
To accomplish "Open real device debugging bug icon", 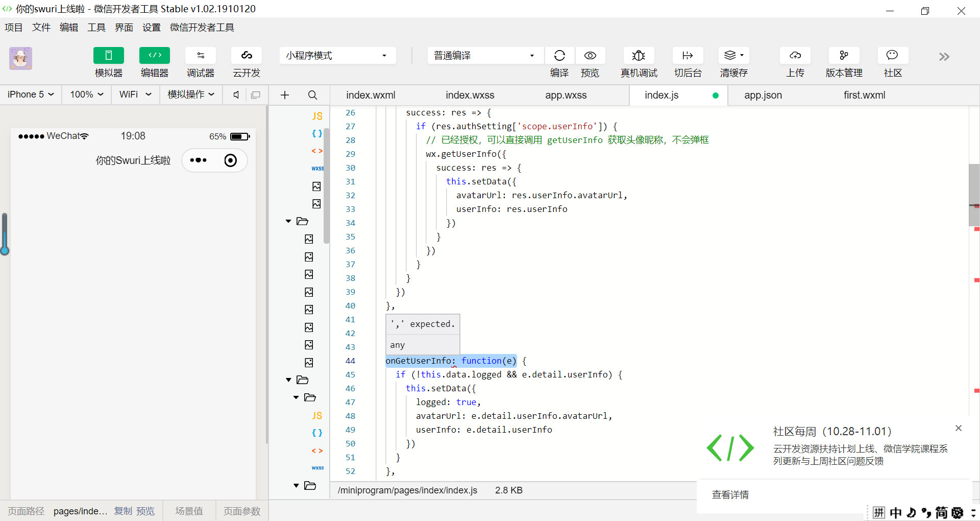I will click(x=639, y=56).
